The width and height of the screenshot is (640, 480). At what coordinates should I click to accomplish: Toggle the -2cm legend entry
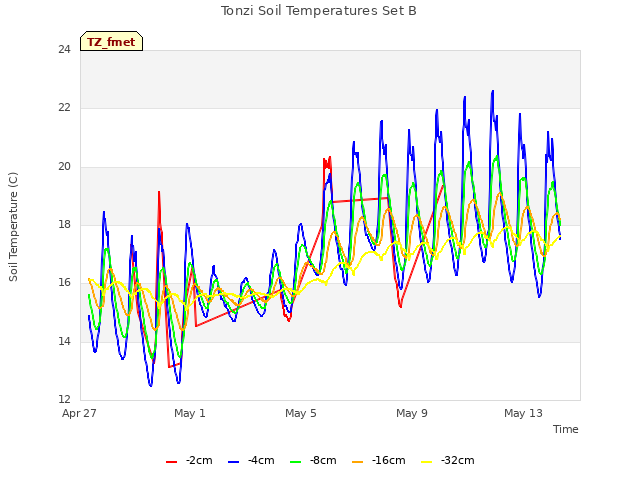[x=189, y=461]
